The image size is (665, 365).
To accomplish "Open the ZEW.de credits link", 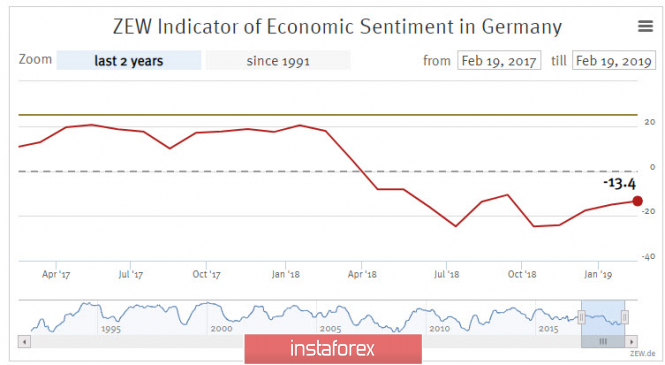I will (642, 353).
